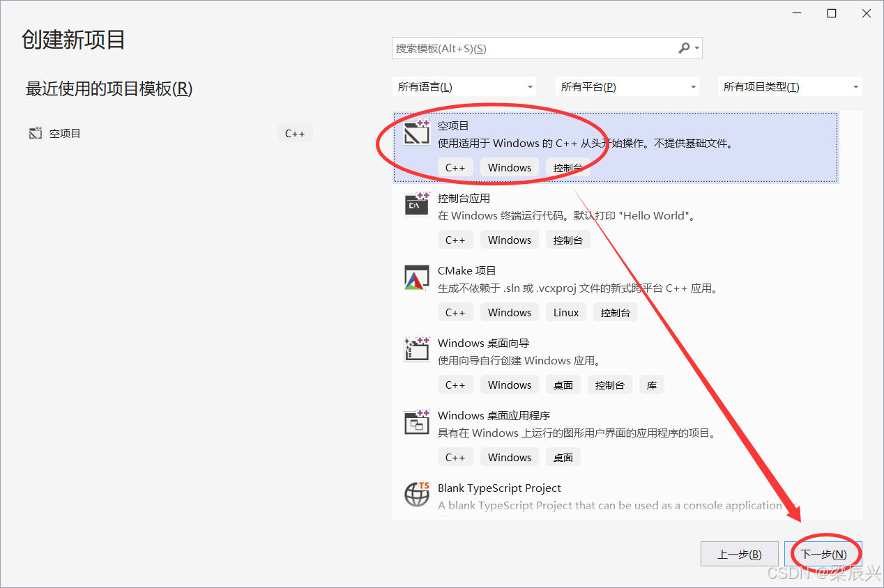This screenshot has height=588, width=884.
Task: Click the Windows 桌面向导 template icon
Action: pyautogui.click(x=417, y=350)
